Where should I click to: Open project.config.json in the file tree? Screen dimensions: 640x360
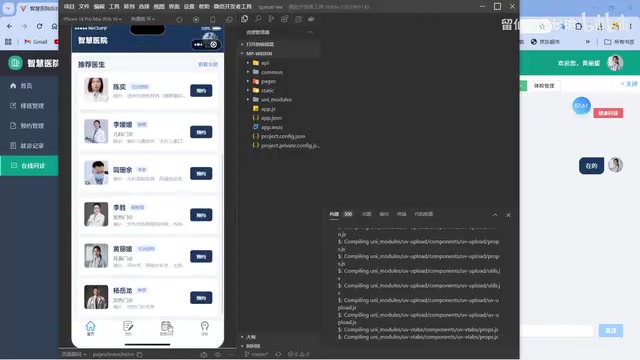coord(283,136)
